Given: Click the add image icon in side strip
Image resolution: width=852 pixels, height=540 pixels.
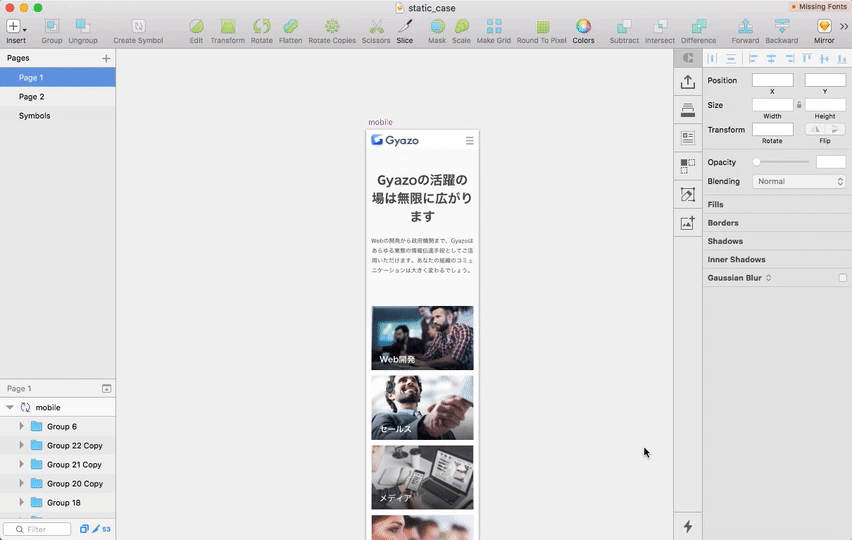Looking at the screenshot, I should 688,223.
